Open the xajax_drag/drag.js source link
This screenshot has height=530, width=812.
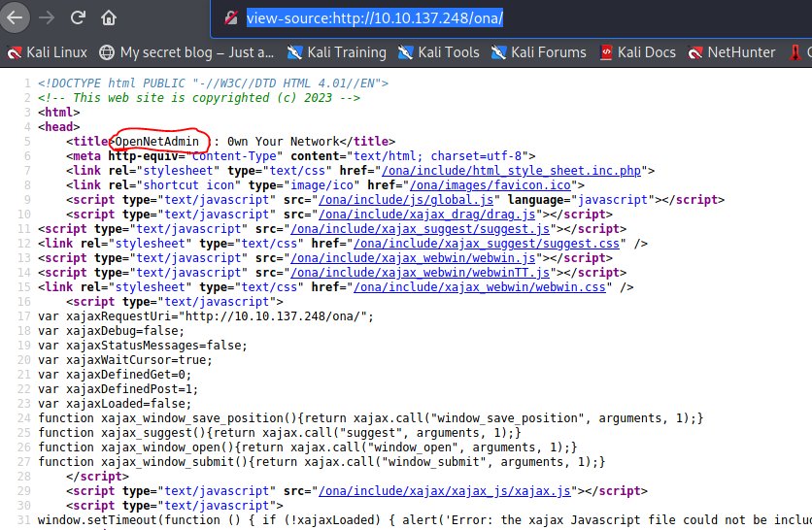(427, 215)
